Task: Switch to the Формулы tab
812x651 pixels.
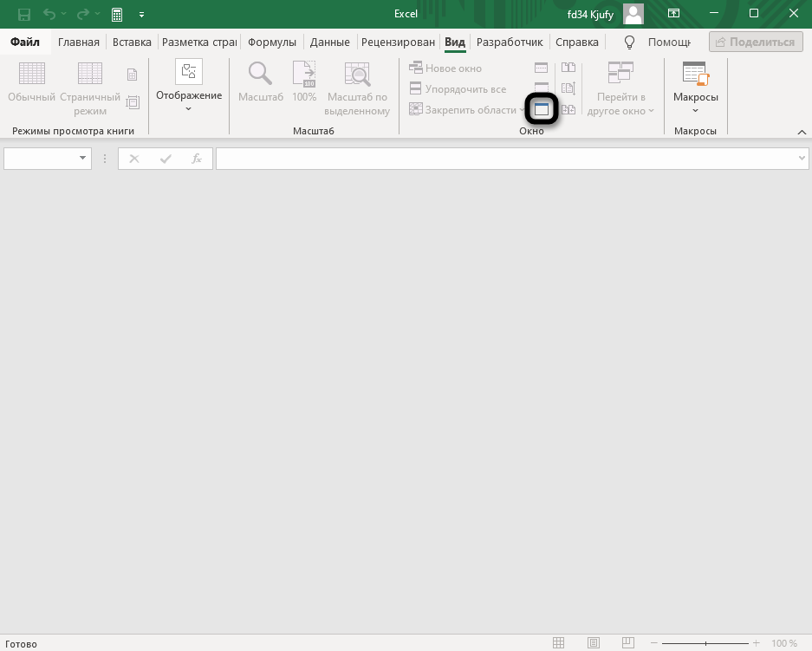Action: [x=272, y=42]
